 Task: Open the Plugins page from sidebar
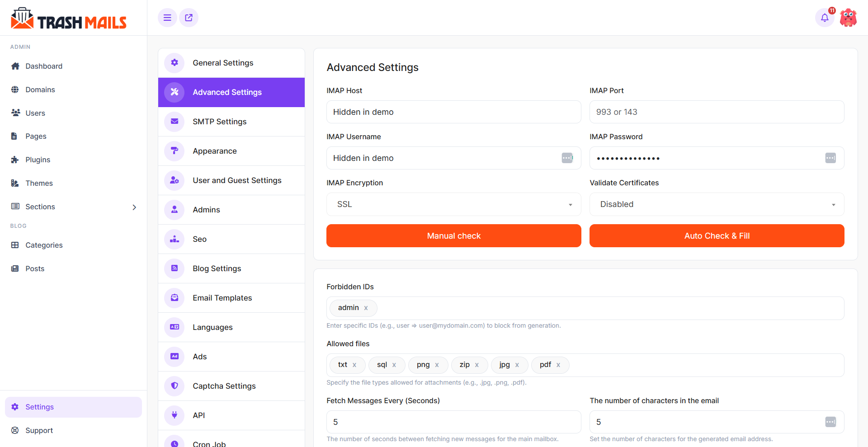pyautogui.click(x=38, y=160)
